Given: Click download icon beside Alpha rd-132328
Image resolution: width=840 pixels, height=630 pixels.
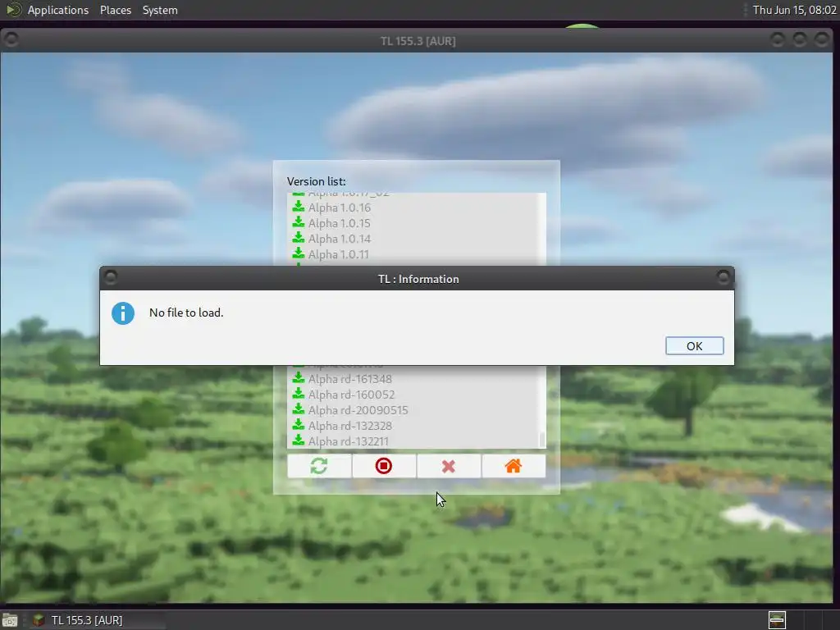Looking at the screenshot, I should tap(299, 425).
